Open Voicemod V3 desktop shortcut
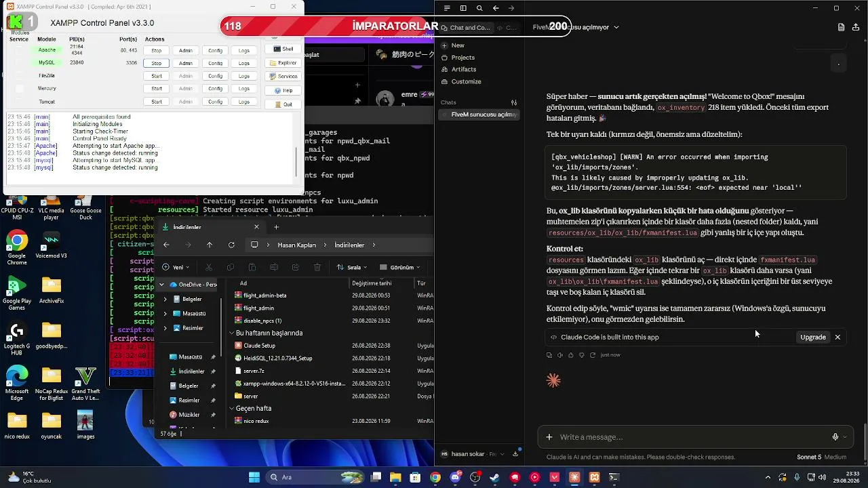Image resolution: width=868 pixels, height=488 pixels. coord(51,245)
